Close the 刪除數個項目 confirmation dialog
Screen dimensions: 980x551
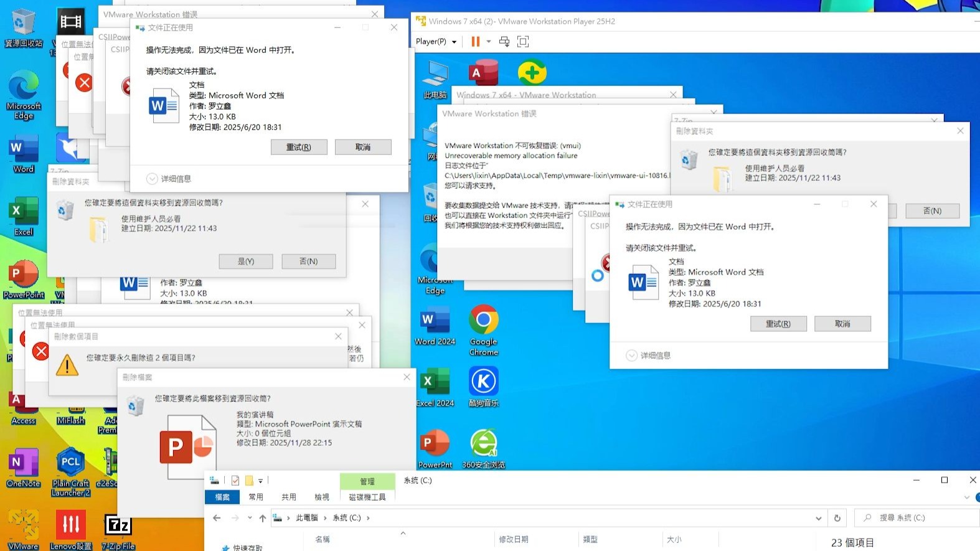click(338, 336)
